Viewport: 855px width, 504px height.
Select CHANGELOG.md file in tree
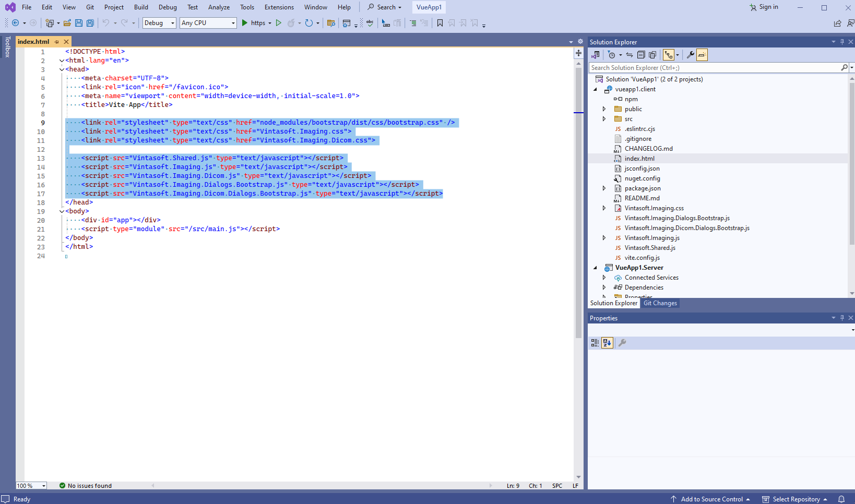(x=648, y=149)
